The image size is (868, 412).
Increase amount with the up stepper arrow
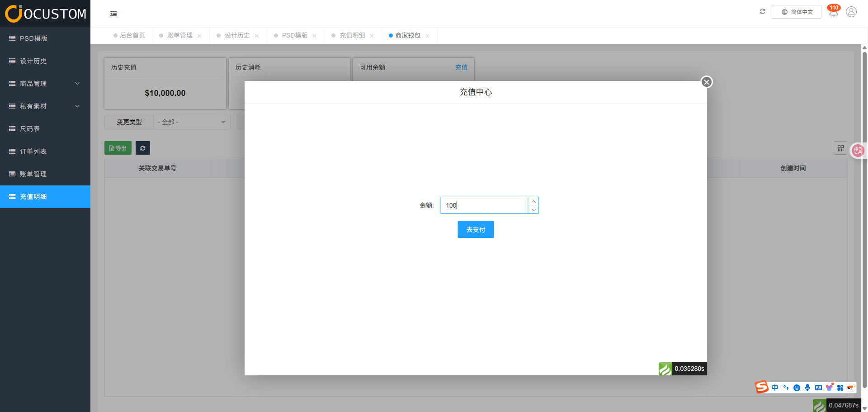pyautogui.click(x=533, y=201)
